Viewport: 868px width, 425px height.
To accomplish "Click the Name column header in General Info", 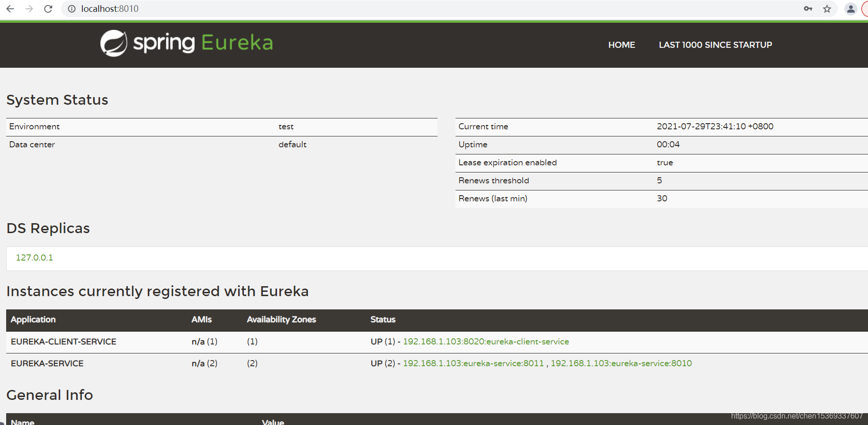I will (22, 422).
